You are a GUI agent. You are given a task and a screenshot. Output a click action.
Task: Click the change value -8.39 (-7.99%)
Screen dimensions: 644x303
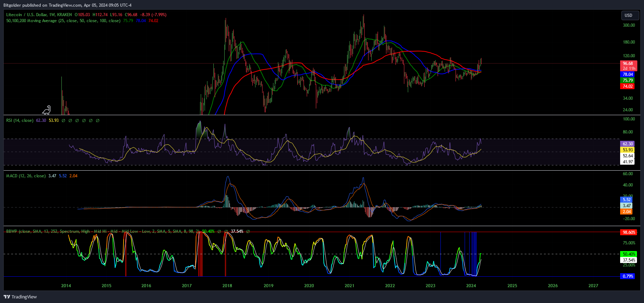click(153, 15)
